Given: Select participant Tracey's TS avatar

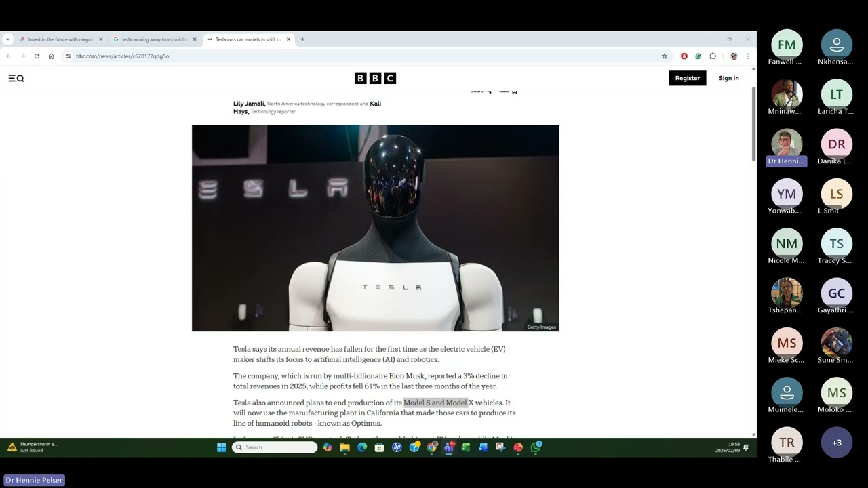Looking at the screenshot, I should tap(837, 243).
